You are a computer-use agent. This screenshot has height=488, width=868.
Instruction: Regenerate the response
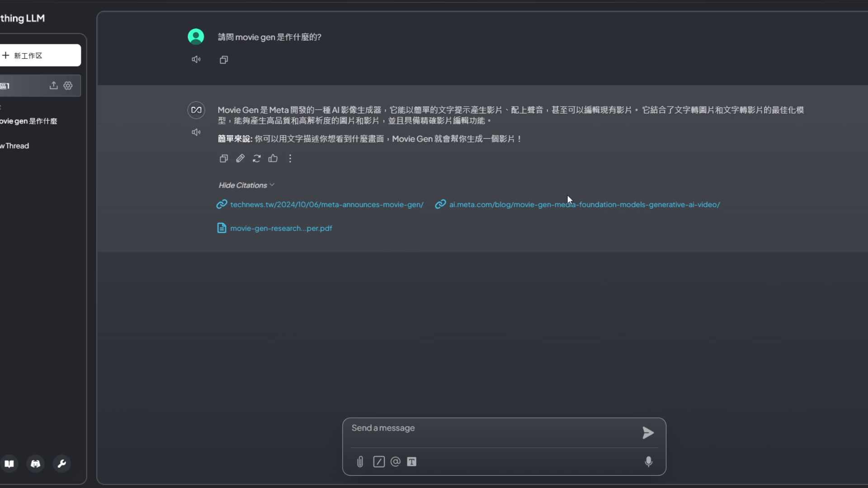pos(257,158)
